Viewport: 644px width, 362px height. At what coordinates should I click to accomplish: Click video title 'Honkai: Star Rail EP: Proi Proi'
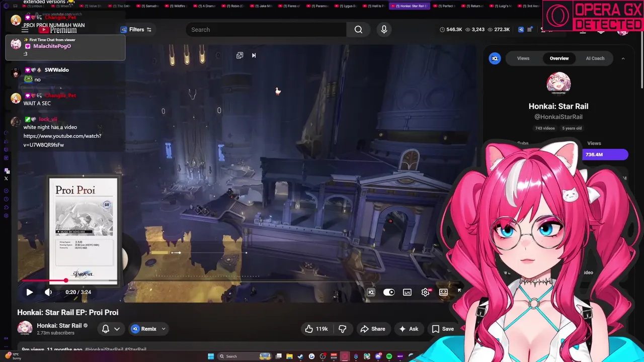click(68, 312)
